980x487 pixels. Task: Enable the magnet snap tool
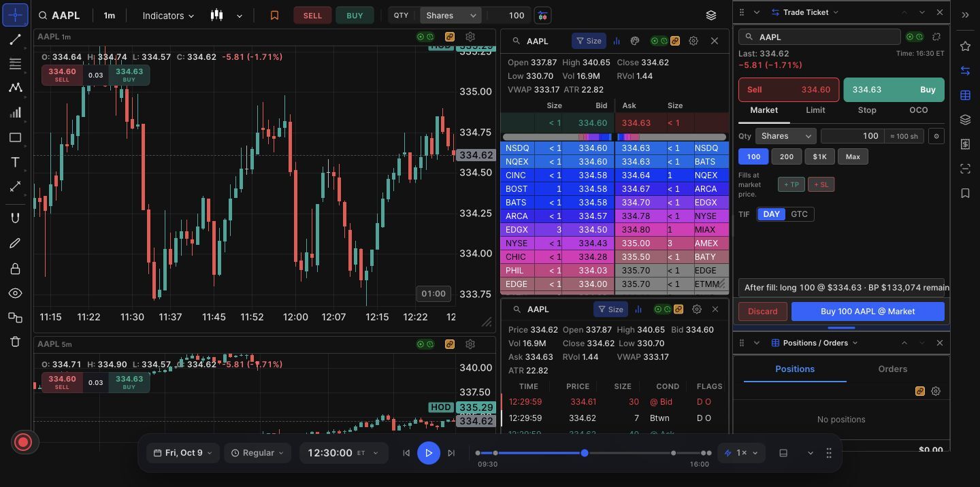(x=15, y=218)
